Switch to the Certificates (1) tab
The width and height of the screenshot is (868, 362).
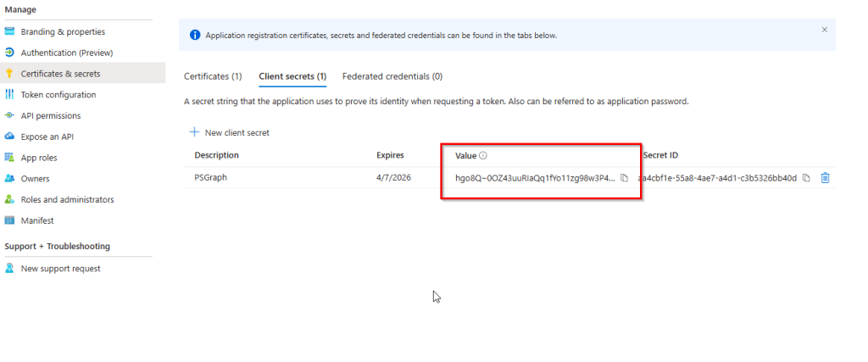pyautogui.click(x=213, y=76)
